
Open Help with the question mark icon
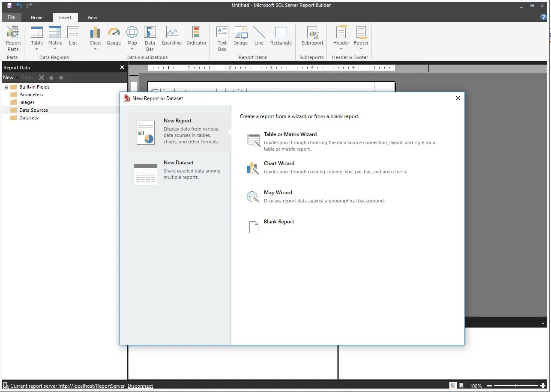click(x=544, y=18)
